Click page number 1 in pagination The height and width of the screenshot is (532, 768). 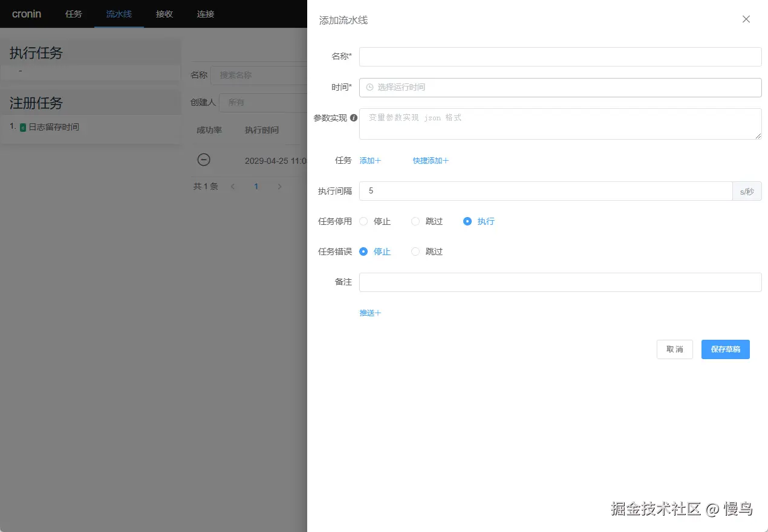[256, 186]
